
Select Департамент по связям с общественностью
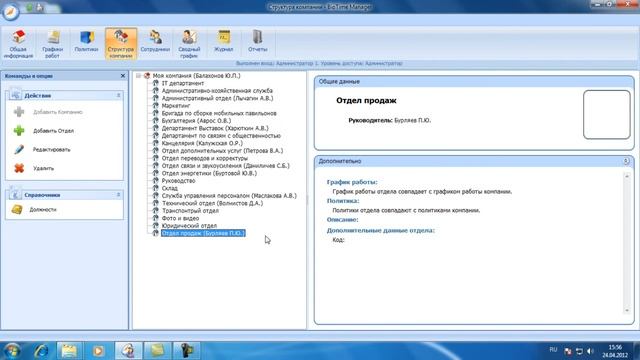[221, 136]
